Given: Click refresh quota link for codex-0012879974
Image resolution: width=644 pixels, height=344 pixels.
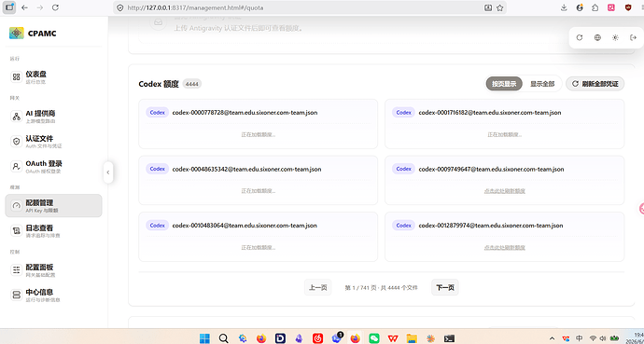Looking at the screenshot, I should [504, 248].
